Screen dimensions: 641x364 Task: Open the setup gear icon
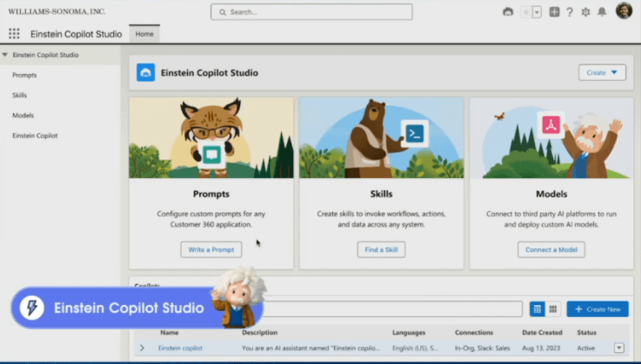pos(585,12)
